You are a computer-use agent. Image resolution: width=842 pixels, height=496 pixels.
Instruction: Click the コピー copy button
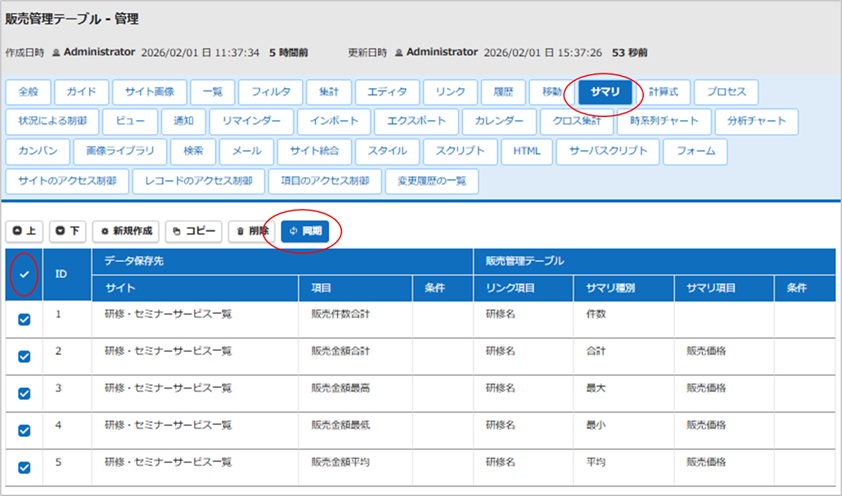pos(194,231)
